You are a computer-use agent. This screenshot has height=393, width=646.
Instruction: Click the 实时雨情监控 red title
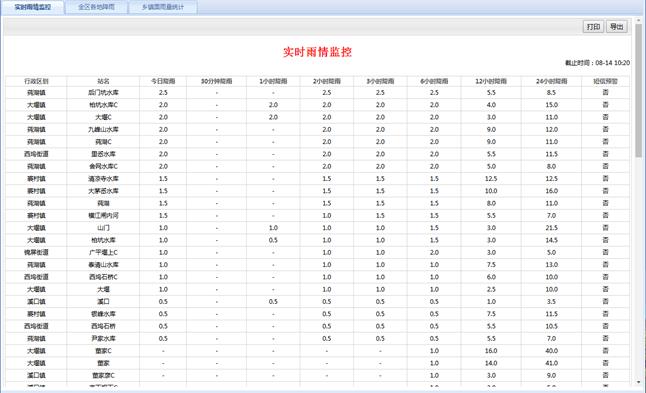(317, 52)
